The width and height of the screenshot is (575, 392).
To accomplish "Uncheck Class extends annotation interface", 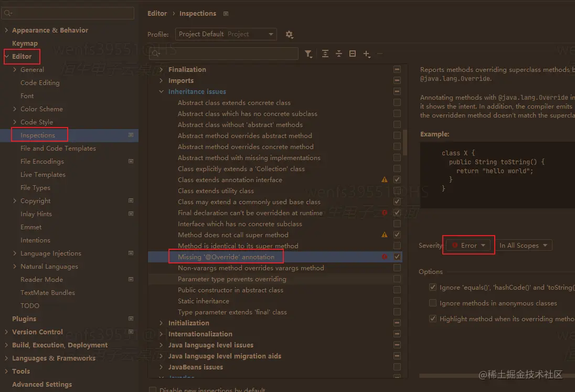I will 397,179.
